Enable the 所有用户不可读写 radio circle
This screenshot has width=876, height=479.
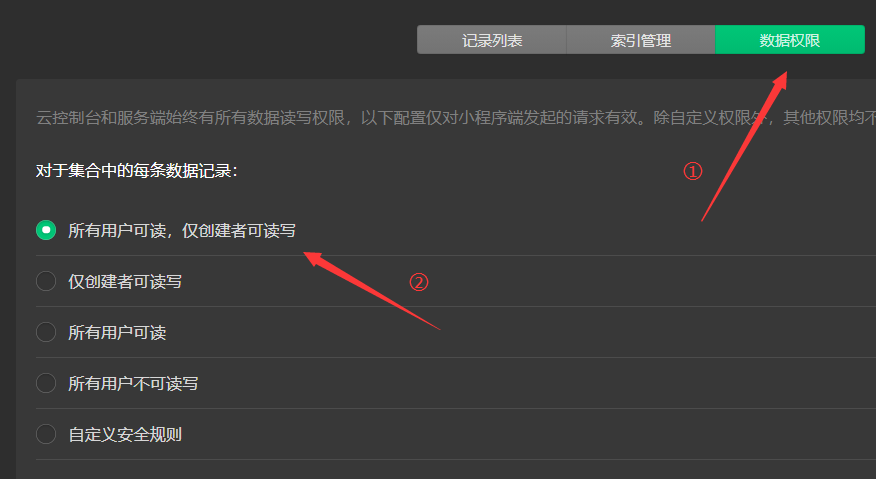(46, 383)
